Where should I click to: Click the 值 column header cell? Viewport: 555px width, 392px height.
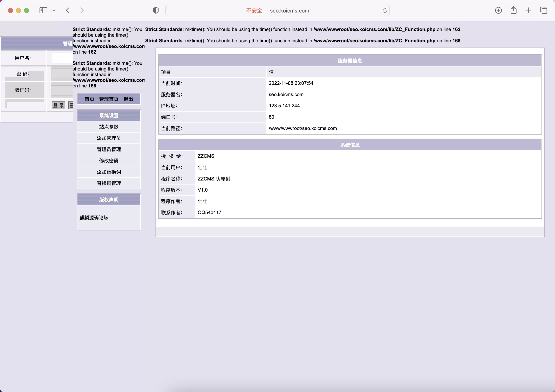click(x=404, y=72)
